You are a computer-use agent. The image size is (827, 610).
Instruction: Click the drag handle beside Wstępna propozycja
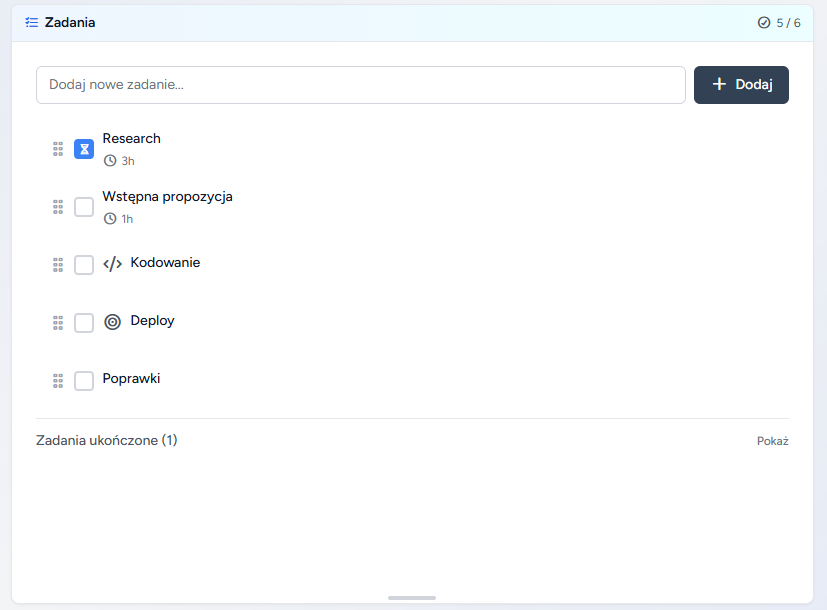click(x=58, y=207)
